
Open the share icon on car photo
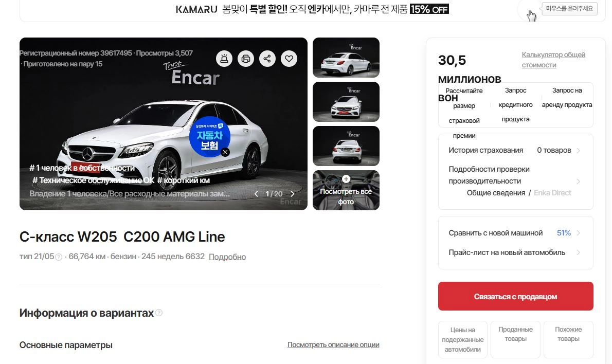click(x=267, y=59)
